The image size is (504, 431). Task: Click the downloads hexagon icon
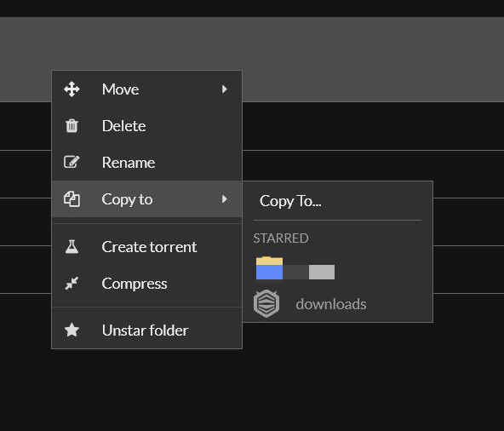[266, 303]
